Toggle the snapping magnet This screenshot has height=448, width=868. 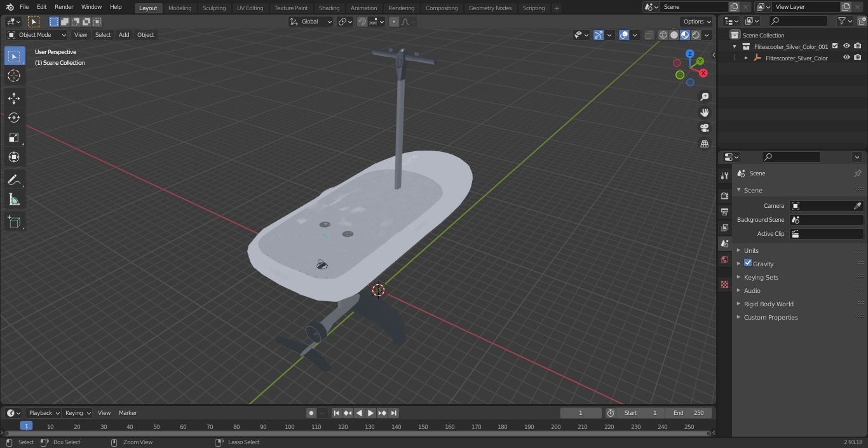pyautogui.click(x=362, y=22)
